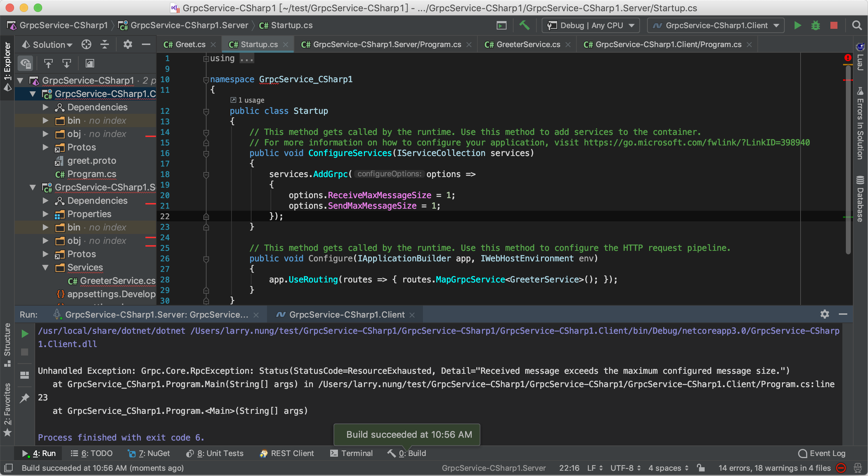The image size is (868, 476).
Task: Click the 4 spaces indent setting
Action: (668, 468)
